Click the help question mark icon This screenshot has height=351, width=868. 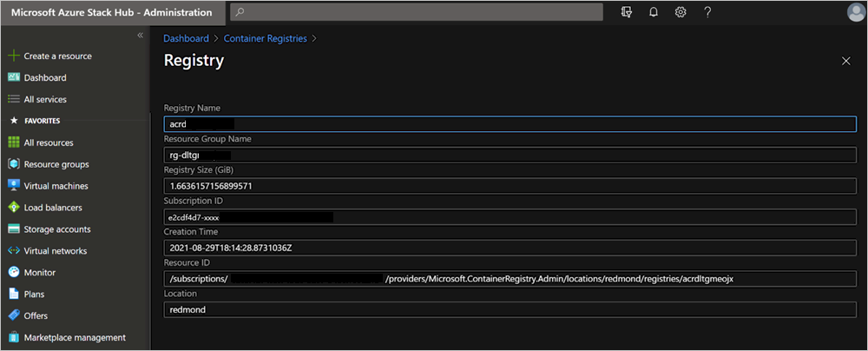(x=707, y=12)
